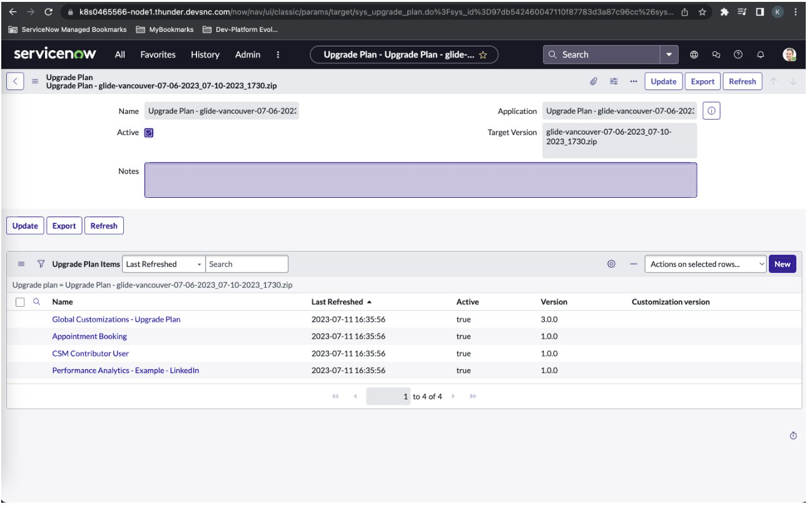Open the sidebar discussions chat icon

point(716,54)
